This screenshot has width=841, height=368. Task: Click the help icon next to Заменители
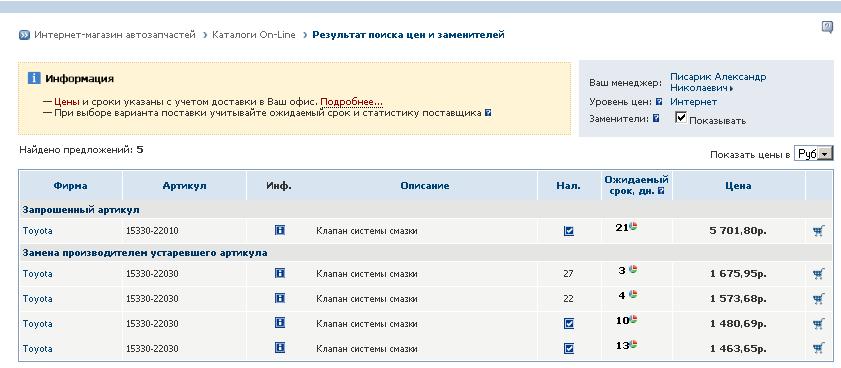tap(655, 119)
